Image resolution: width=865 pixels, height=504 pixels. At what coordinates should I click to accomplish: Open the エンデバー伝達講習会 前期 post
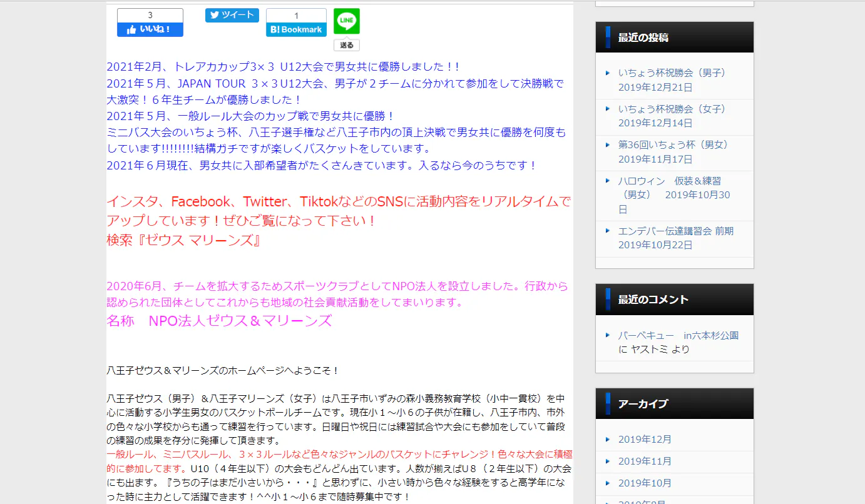[675, 231]
